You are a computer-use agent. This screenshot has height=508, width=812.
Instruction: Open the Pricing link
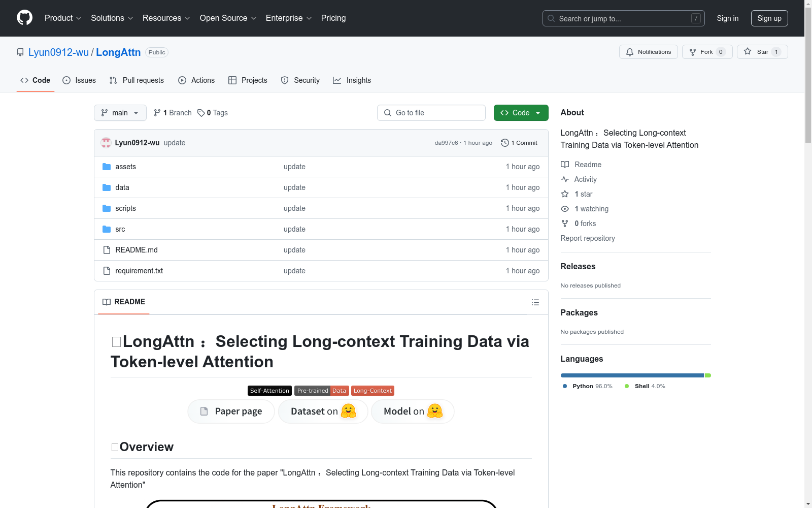[333, 18]
